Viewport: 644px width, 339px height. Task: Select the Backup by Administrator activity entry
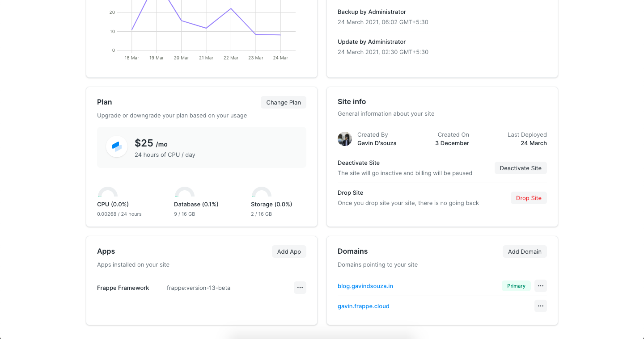coord(442,17)
